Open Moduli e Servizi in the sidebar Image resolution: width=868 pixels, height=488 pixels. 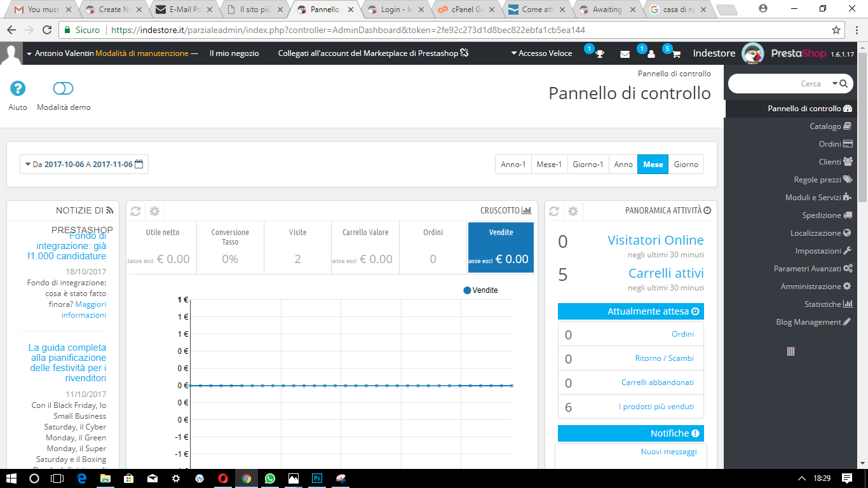[x=818, y=198]
